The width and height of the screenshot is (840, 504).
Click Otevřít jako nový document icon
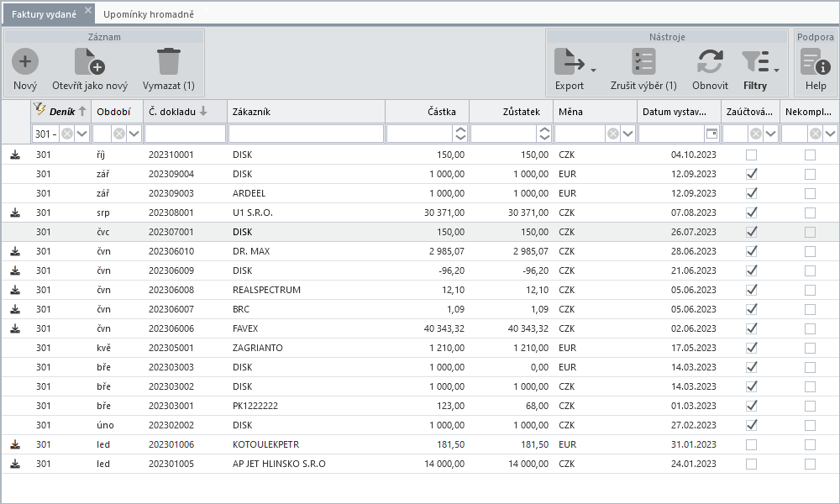click(x=90, y=61)
